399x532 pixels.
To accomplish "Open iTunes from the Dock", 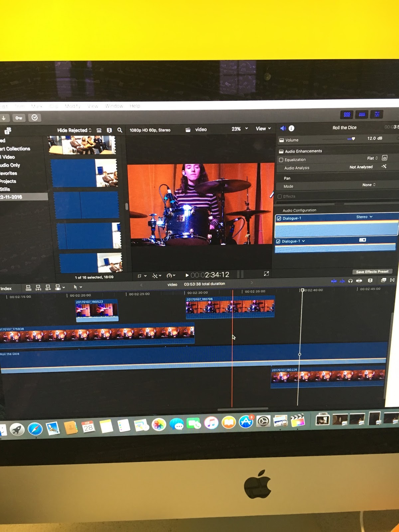I will tap(211, 423).
